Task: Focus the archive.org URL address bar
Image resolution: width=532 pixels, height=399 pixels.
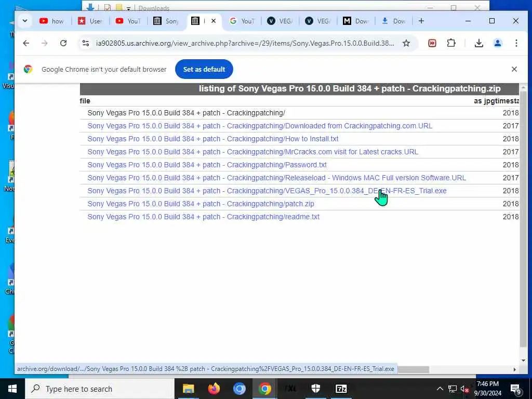Action: pos(245,43)
